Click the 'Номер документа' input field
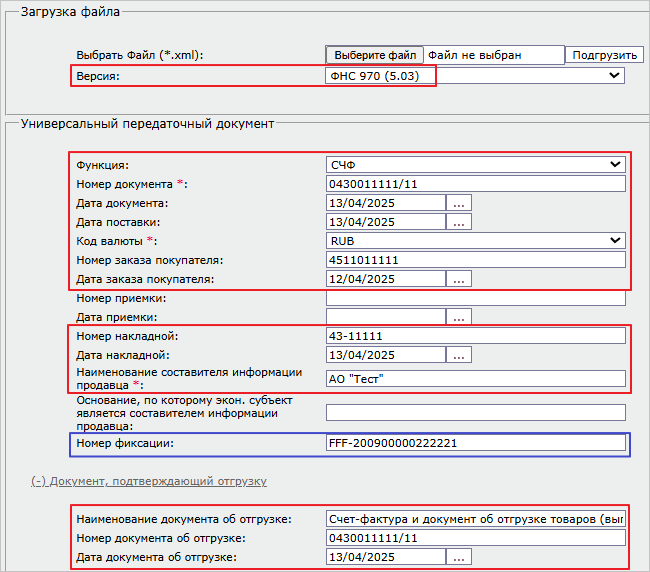Viewport: 650px width, 572px height. [x=475, y=184]
